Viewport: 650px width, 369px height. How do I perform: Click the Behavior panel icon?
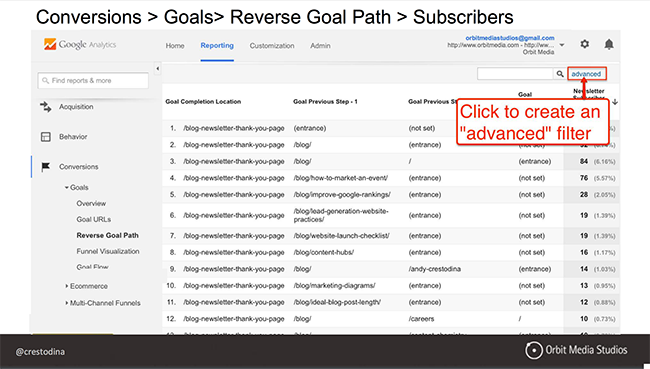click(46, 137)
